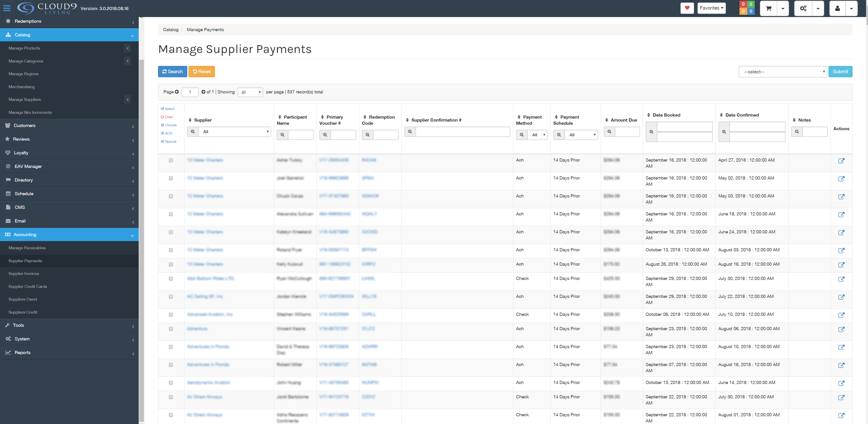The image size is (868, 424).
Task: Open the Supplier filter All dropdown
Action: [235, 132]
